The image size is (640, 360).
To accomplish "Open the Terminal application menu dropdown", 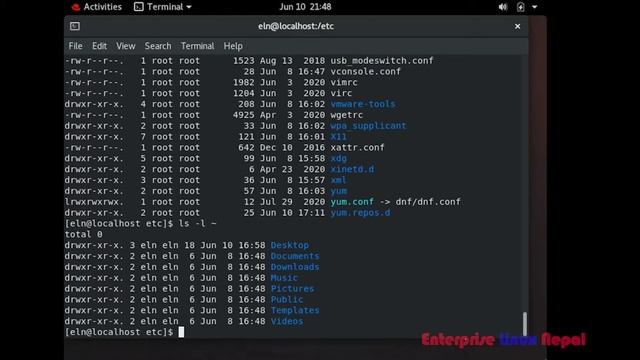I will pyautogui.click(x=163, y=7).
